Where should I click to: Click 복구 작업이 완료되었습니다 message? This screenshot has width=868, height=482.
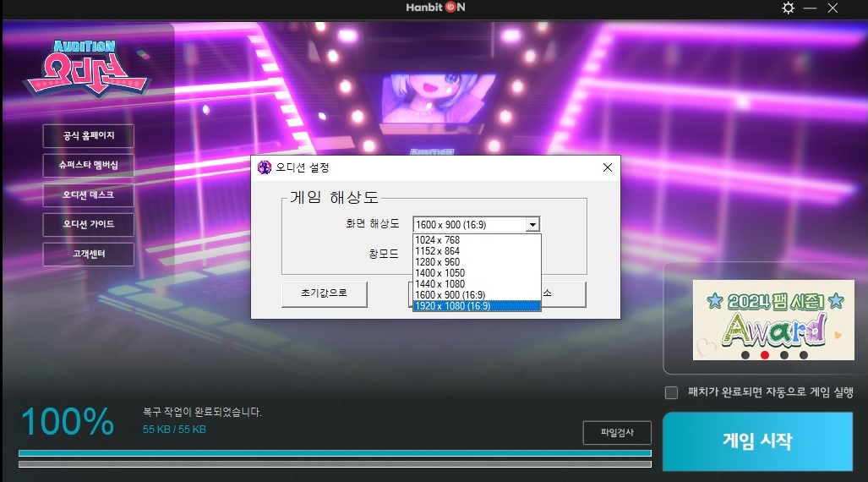(x=202, y=412)
